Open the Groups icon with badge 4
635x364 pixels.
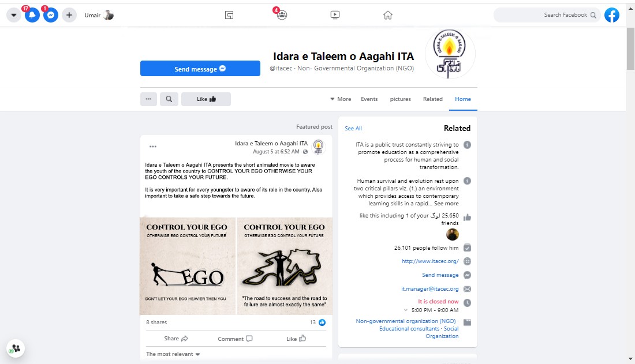(282, 16)
